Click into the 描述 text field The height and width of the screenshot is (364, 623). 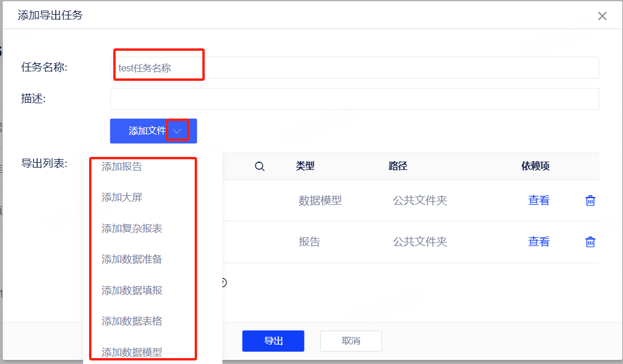(x=354, y=99)
